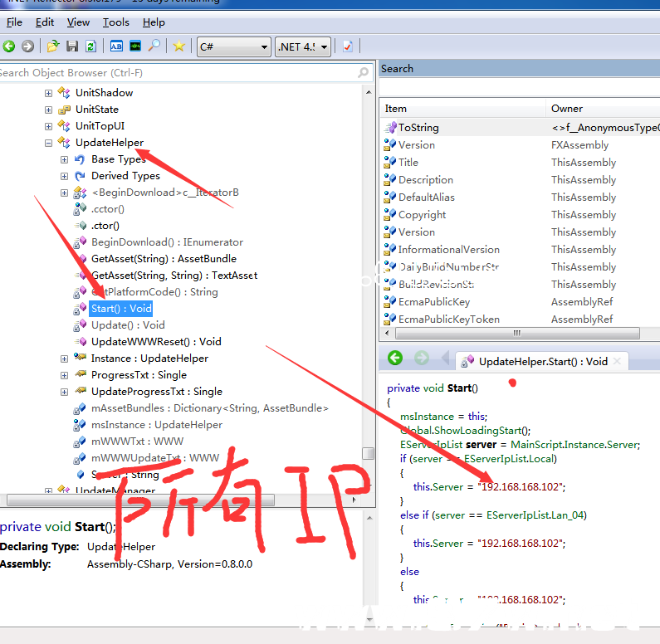Expand the Derived Types node
Image resolution: width=660 pixels, height=644 pixels.
click(x=65, y=176)
